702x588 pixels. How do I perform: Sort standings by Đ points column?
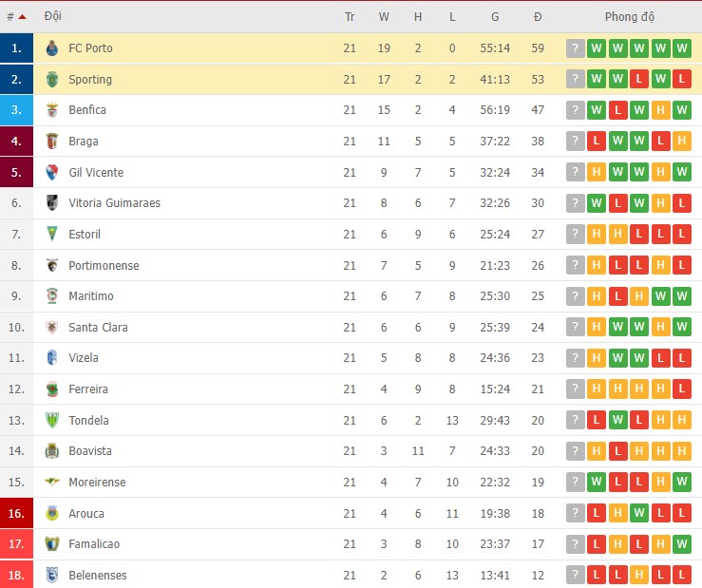tap(538, 17)
